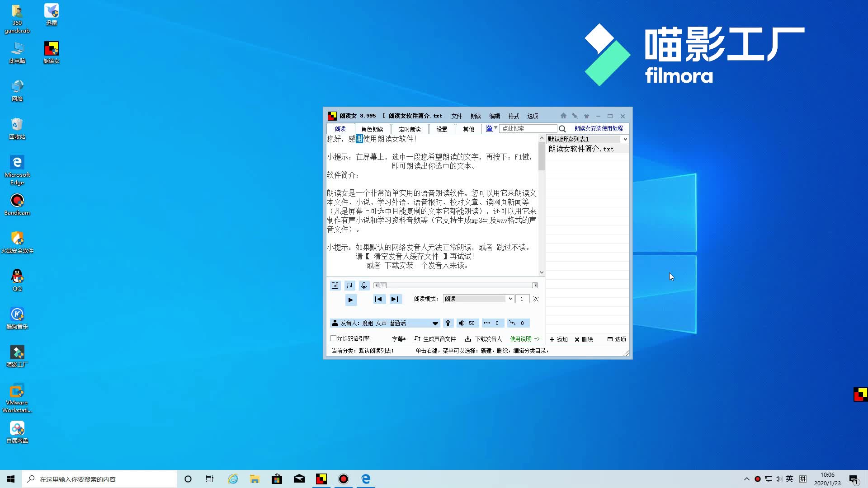Click 删除 to delete a list item
Image resolution: width=868 pixels, height=488 pixels.
coord(584,339)
